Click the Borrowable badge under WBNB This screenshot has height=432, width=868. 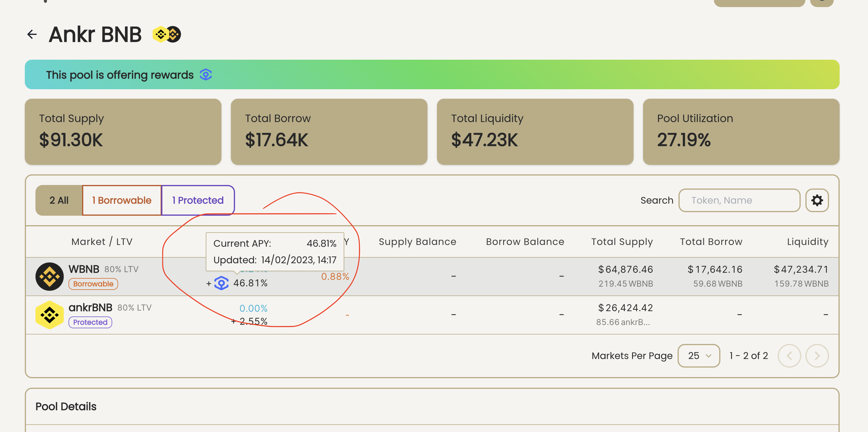click(93, 284)
